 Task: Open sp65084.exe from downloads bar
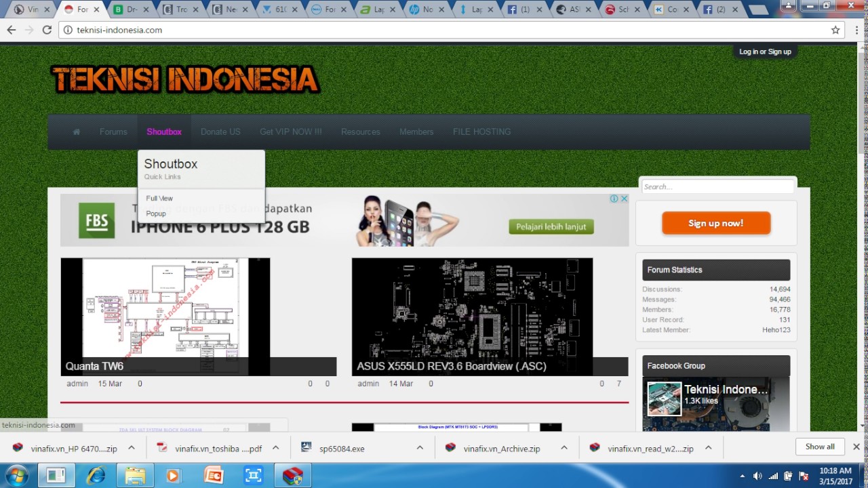pos(342,448)
